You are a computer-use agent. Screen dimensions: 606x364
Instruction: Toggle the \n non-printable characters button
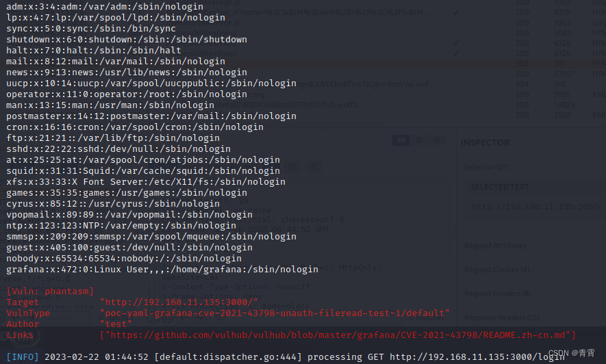tap(292, 167)
